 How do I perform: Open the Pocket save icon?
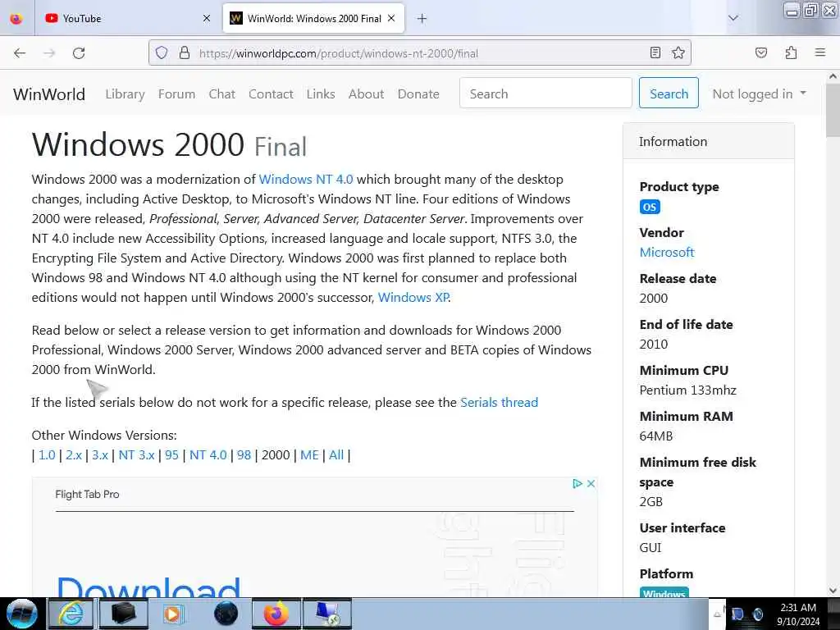click(760, 52)
